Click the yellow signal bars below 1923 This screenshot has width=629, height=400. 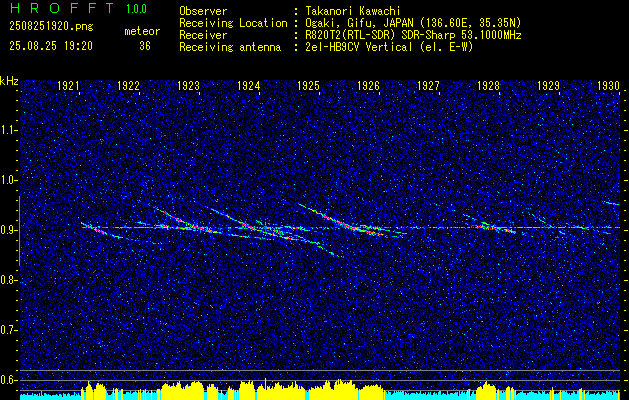point(183,391)
